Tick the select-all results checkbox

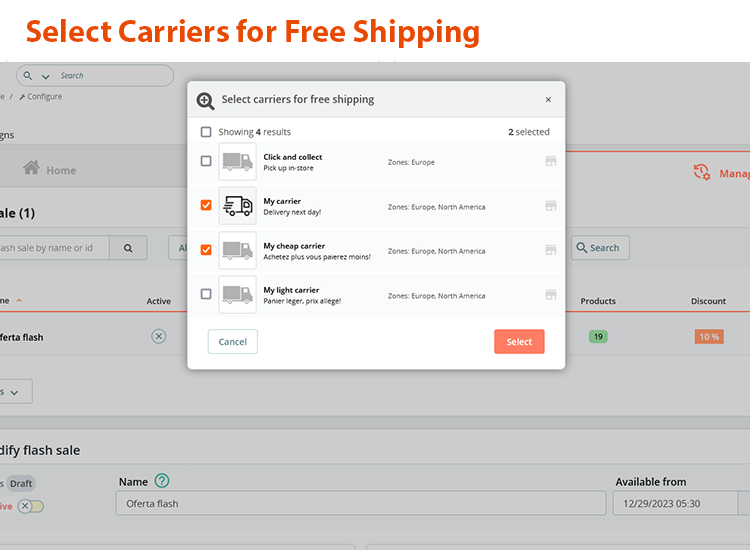tap(206, 132)
